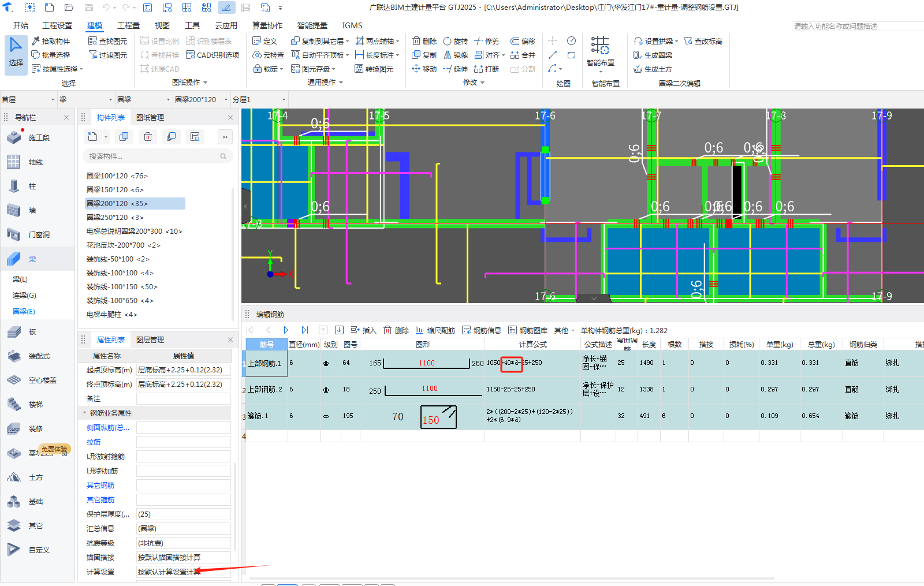The width and height of the screenshot is (924, 586).
Task: Click 查找图元 find element tool
Action: coord(108,41)
